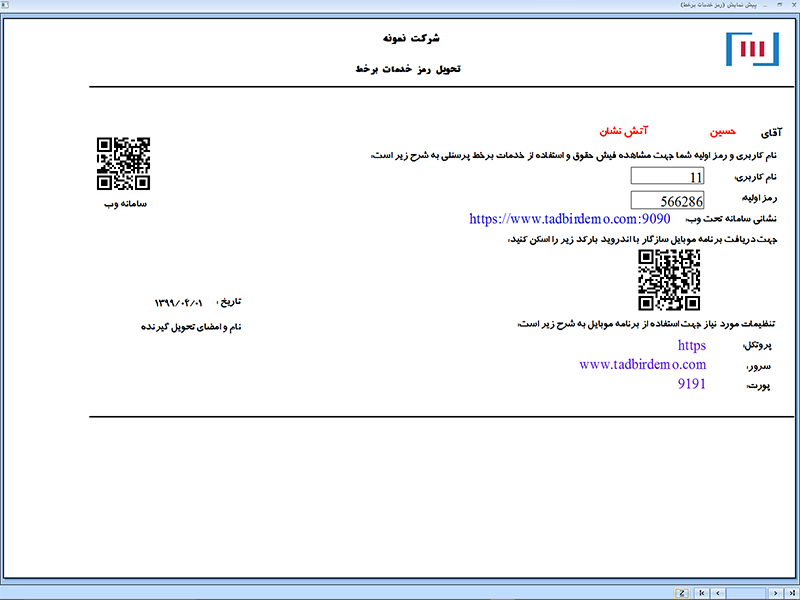Click the date 1399/04/01
Viewport: 800px width, 600px height.
(x=179, y=301)
